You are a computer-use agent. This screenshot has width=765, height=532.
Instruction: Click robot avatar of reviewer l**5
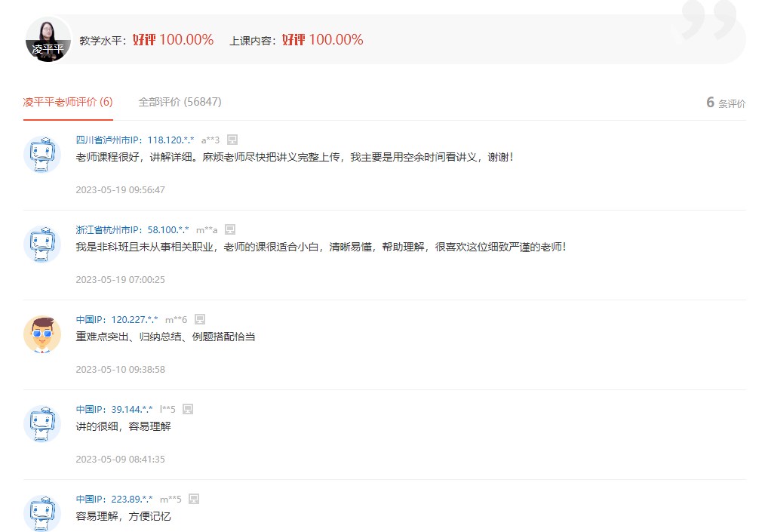pyautogui.click(x=42, y=424)
